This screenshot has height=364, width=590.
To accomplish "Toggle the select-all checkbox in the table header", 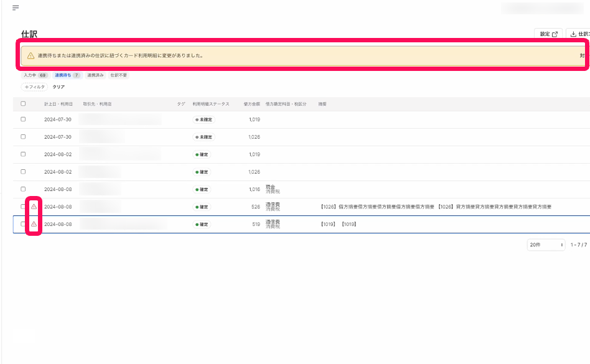I will pyautogui.click(x=23, y=103).
